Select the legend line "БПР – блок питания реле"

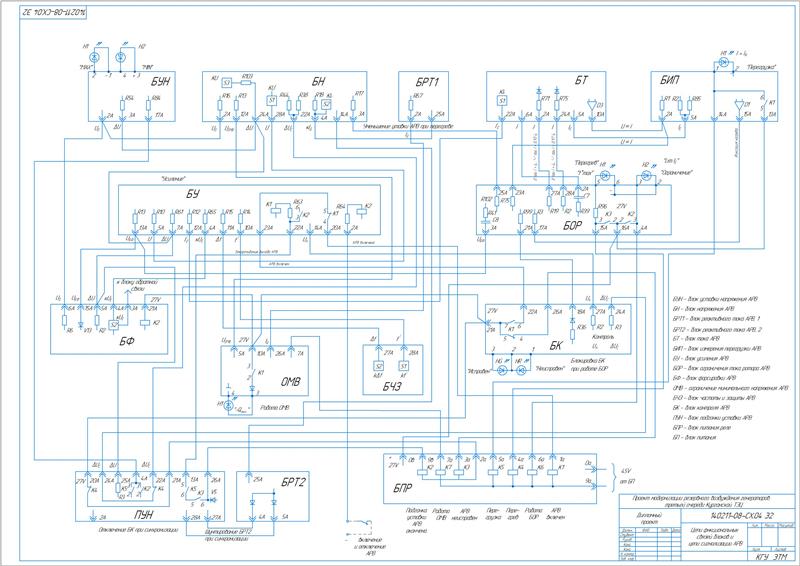(702, 427)
